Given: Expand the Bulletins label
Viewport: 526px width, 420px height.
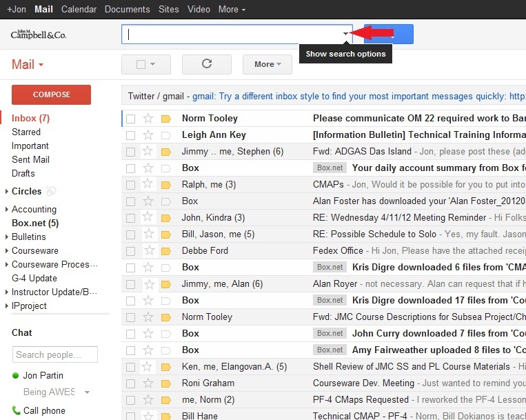Looking at the screenshot, I should coord(7,237).
